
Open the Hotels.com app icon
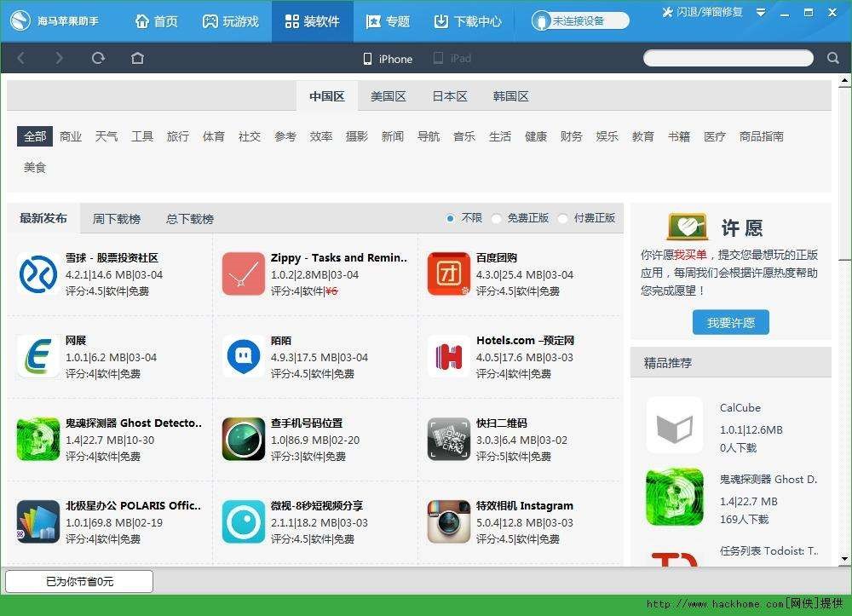pos(449,356)
